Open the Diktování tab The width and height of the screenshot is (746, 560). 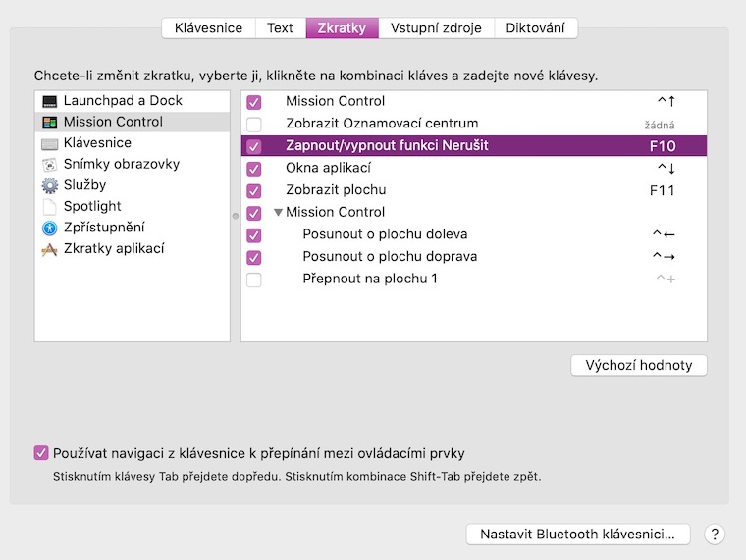(x=535, y=27)
